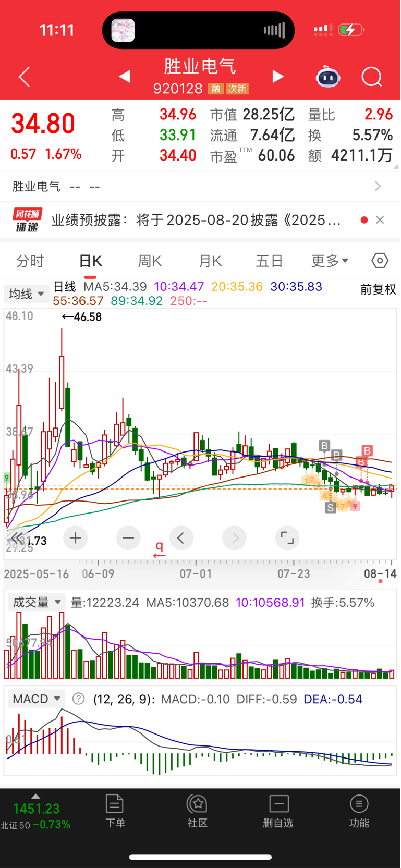Screen dimensions: 401x868
Task: Open the AI robot assistant
Action: pyautogui.click(x=328, y=77)
